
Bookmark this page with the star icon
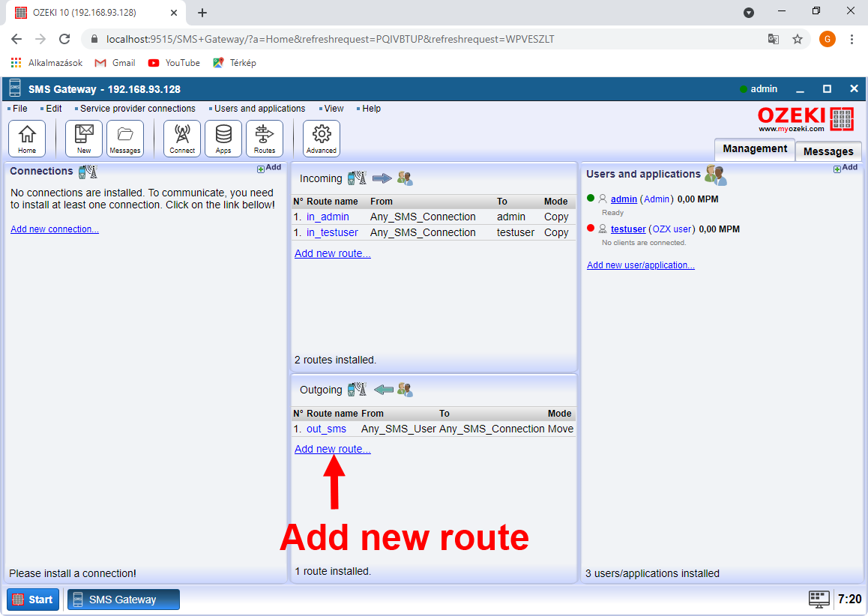coord(797,39)
